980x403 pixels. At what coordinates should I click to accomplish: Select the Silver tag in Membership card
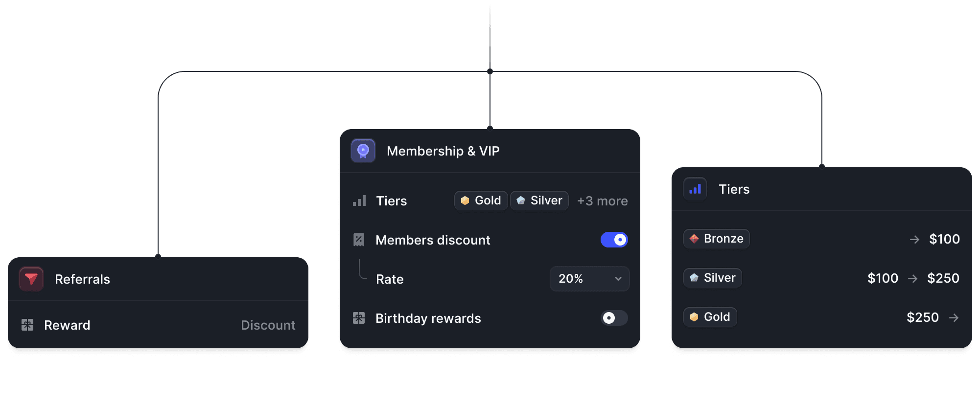coord(539,201)
